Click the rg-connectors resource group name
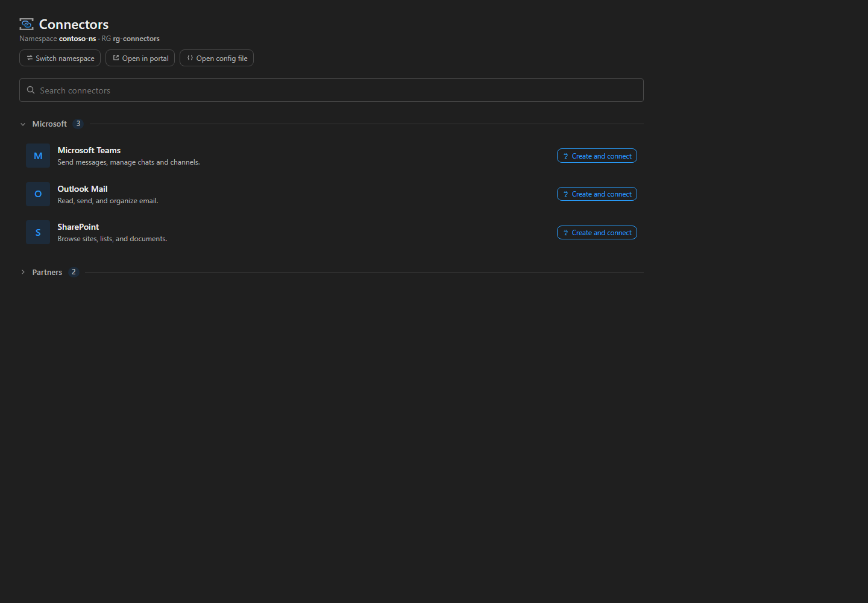Screen dimensions: 868x603 pos(136,39)
